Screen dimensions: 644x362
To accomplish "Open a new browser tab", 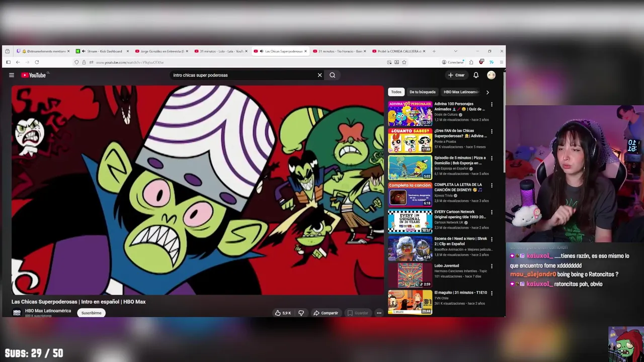I will point(434,51).
